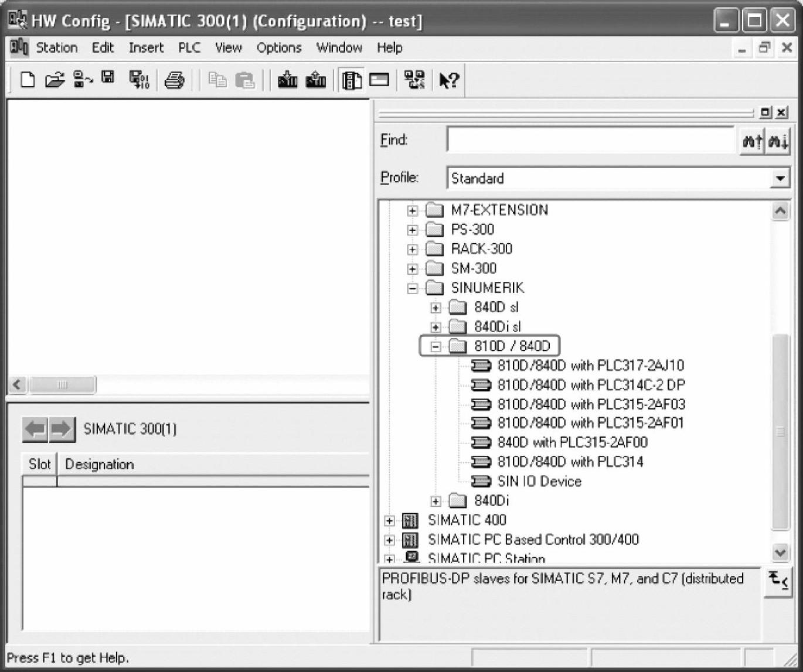Expand the 840D sl folder

pos(435,308)
